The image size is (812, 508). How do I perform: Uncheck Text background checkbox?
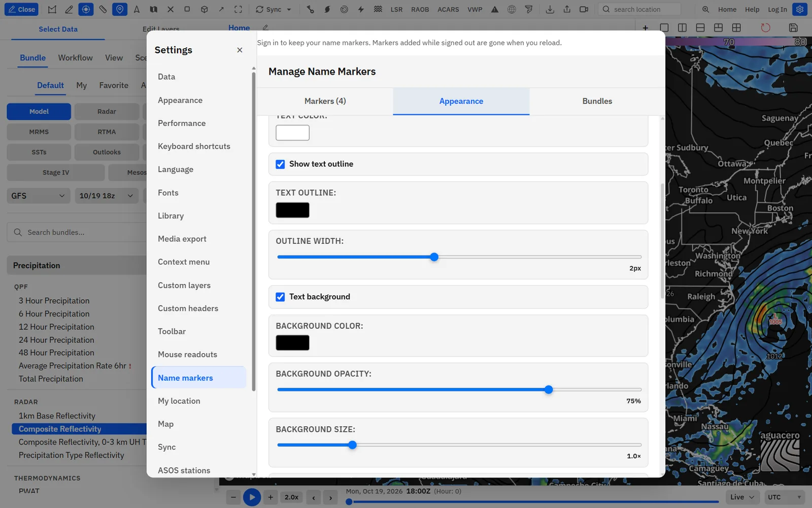point(280,297)
